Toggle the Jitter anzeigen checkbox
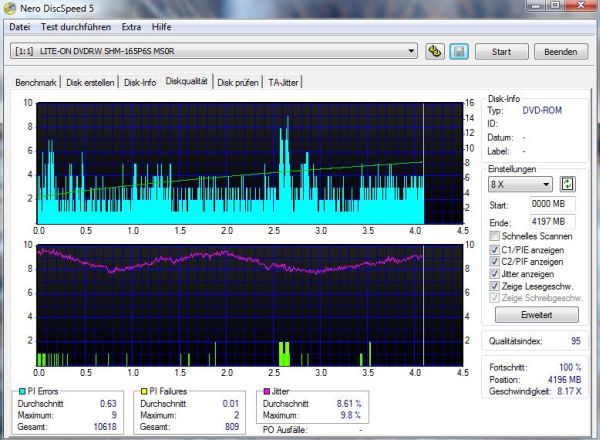The image size is (600, 440). tap(493, 272)
